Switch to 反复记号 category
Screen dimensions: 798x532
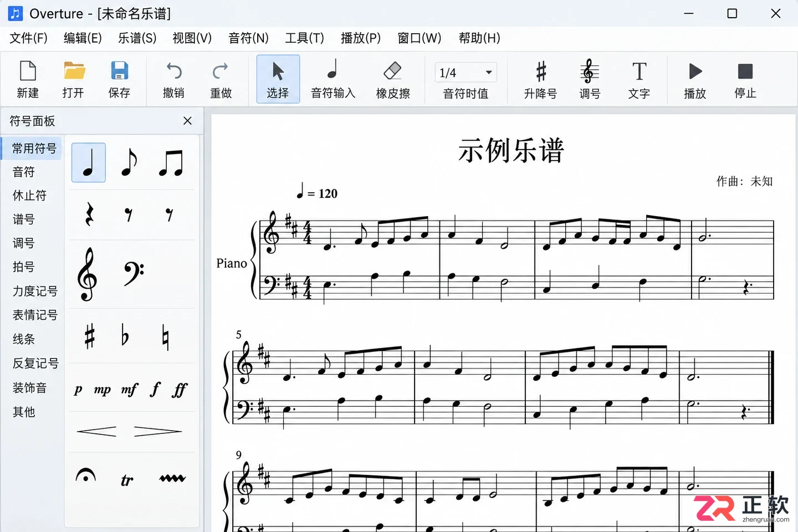(35, 363)
